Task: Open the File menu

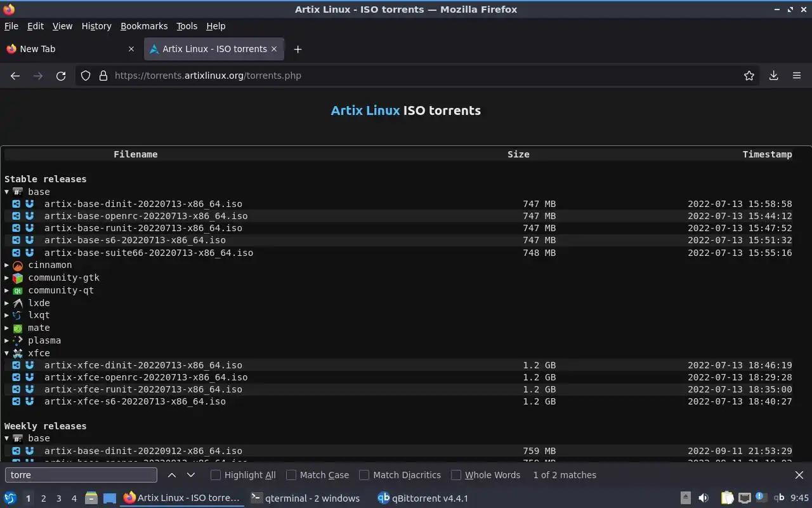Action: point(11,26)
